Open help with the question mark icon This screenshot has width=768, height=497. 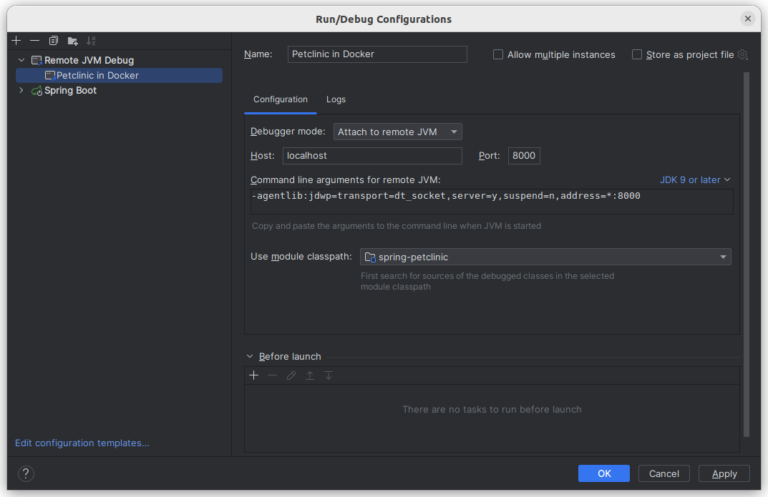point(26,473)
